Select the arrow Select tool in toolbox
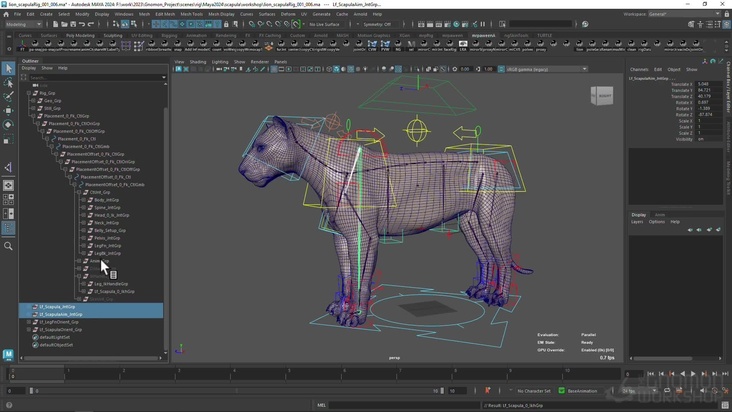This screenshot has width=732, height=412. point(8,69)
